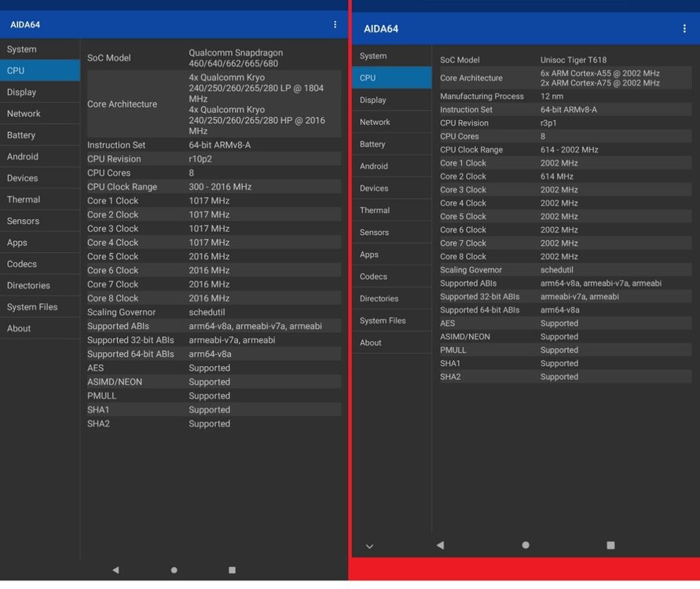Open Battery section in left sidebar

point(40,135)
